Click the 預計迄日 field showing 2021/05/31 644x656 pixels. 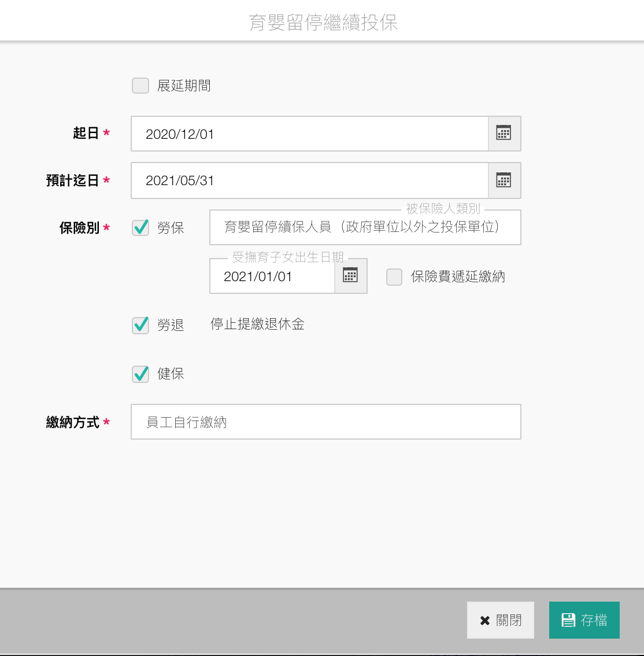pos(309,180)
